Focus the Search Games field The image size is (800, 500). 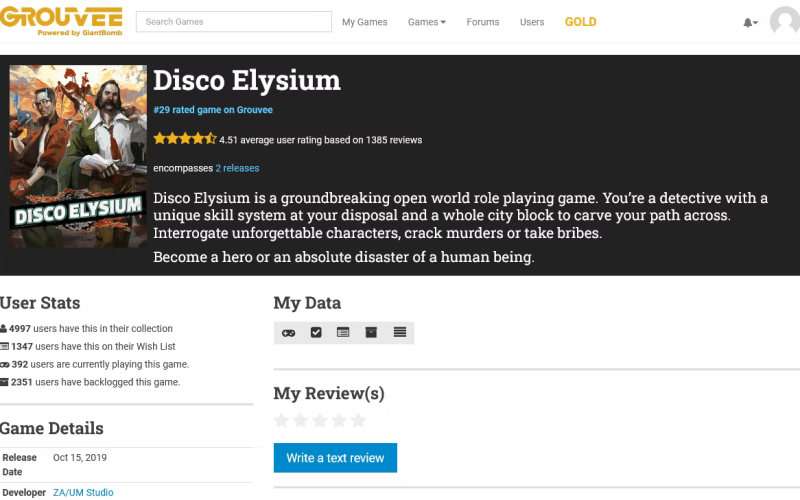[x=234, y=22]
